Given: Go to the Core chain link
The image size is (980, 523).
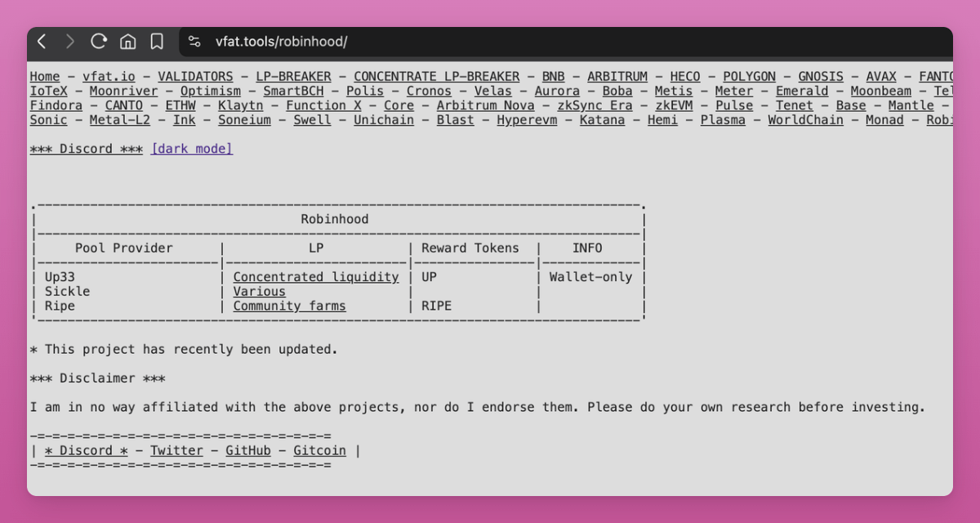Looking at the screenshot, I should point(399,106).
